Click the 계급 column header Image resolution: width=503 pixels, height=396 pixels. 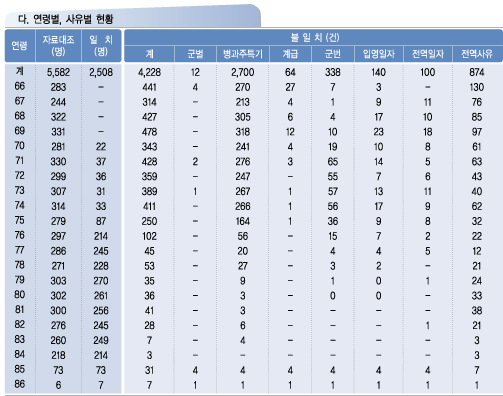click(290, 54)
